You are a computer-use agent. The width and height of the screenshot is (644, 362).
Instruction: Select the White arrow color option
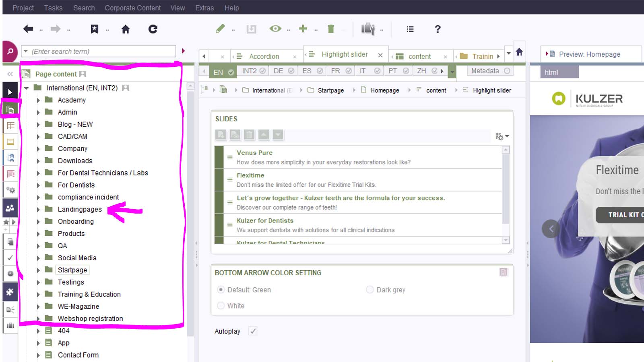point(221,306)
